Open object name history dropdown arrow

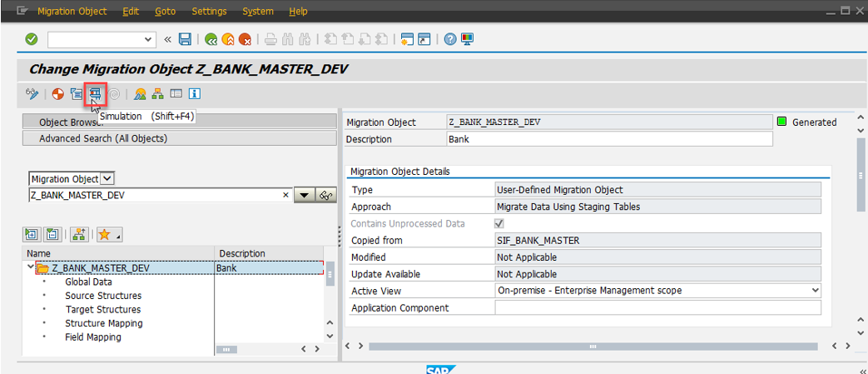[304, 195]
